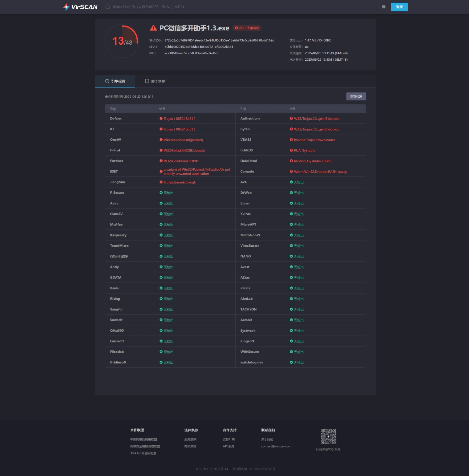Switch to the 引擎检测 tab
469x476 pixels.
point(115,81)
